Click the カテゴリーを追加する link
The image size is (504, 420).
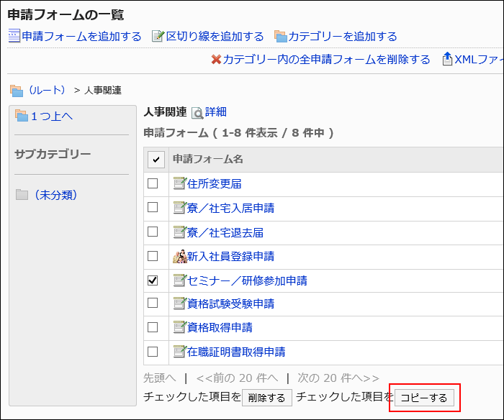[343, 36]
